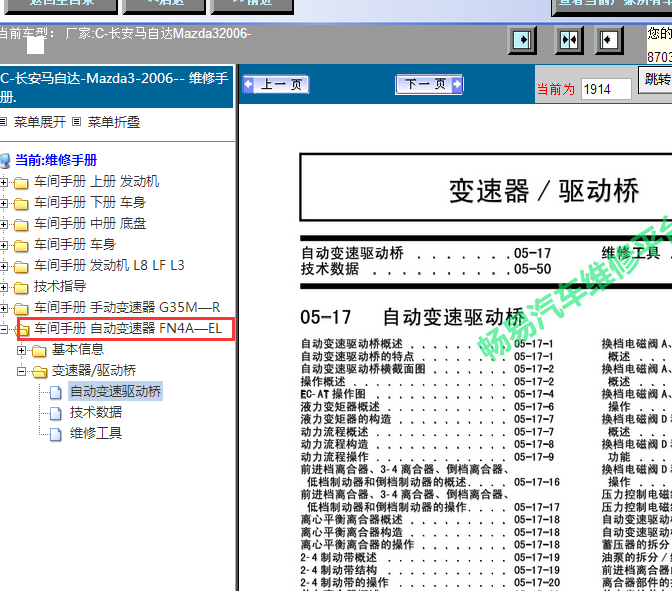Click 动力流程操作 contents entry
672x591 pixels.
point(335,457)
